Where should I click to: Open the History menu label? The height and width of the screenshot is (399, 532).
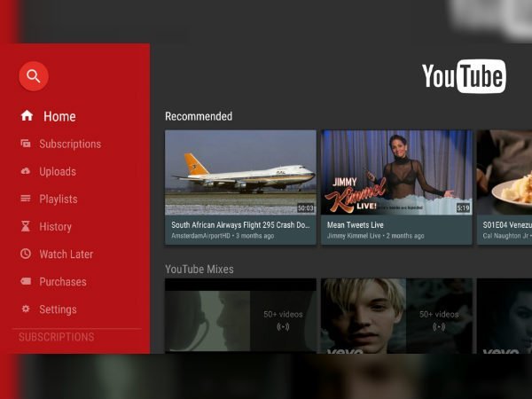(x=55, y=226)
